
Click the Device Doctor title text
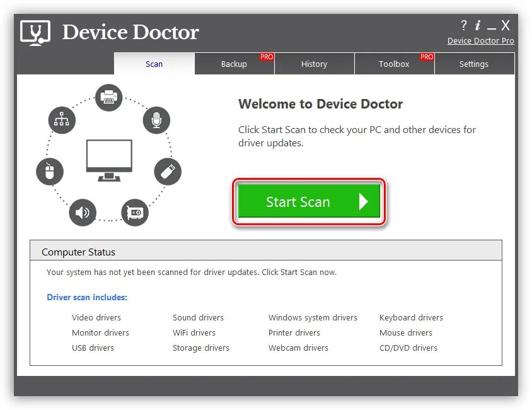tap(130, 33)
